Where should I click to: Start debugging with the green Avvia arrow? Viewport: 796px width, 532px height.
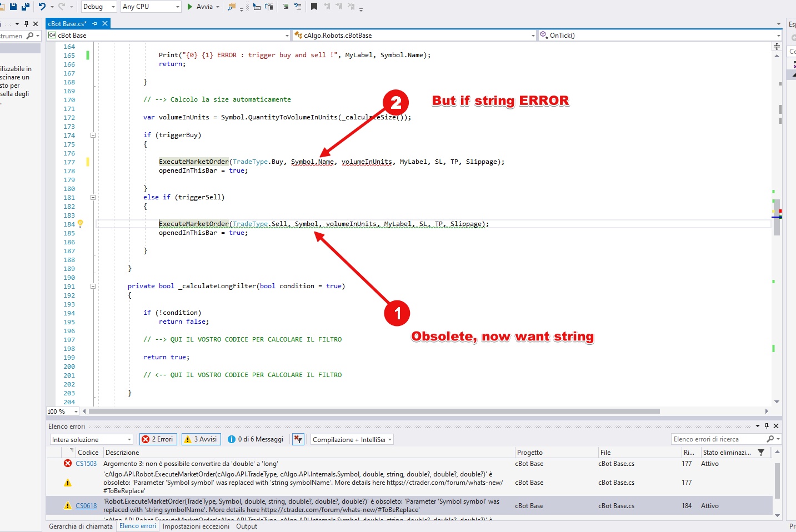[190, 7]
